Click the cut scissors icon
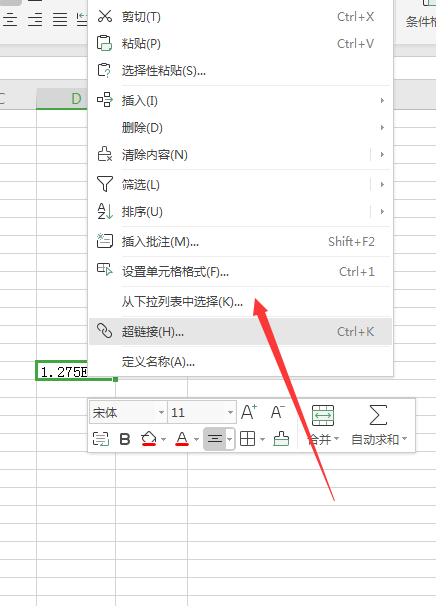 pos(104,16)
